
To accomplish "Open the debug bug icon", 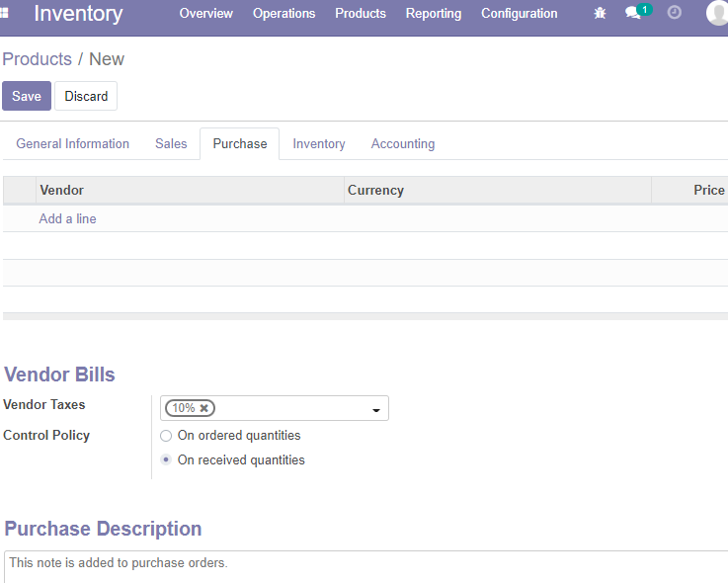I will click(600, 13).
